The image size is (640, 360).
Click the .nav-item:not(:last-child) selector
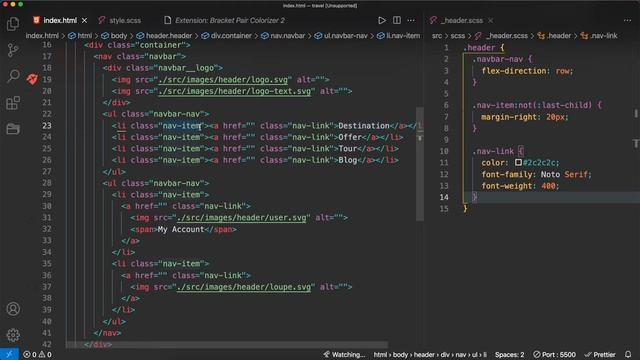[x=532, y=105]
